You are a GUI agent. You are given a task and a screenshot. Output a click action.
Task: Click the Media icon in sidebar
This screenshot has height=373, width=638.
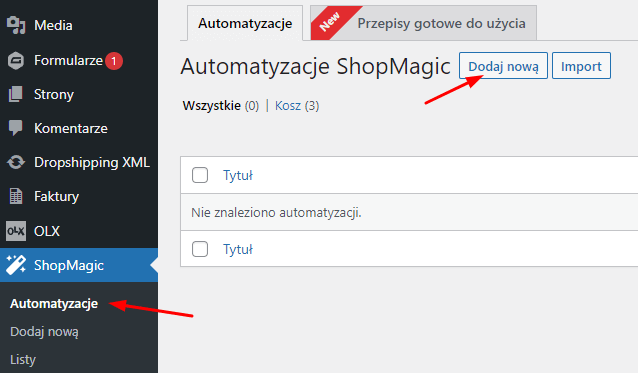point(16,25)
